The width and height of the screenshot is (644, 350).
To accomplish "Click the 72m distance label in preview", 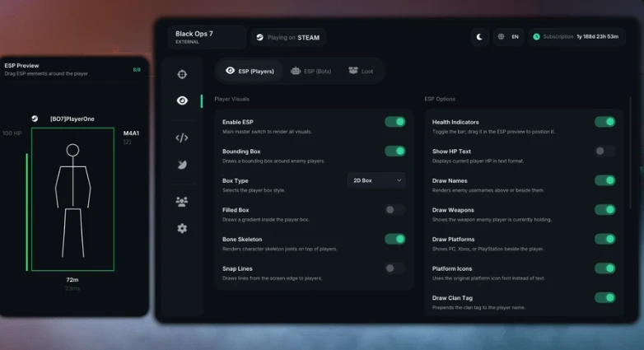I will [x=72, y=280].
